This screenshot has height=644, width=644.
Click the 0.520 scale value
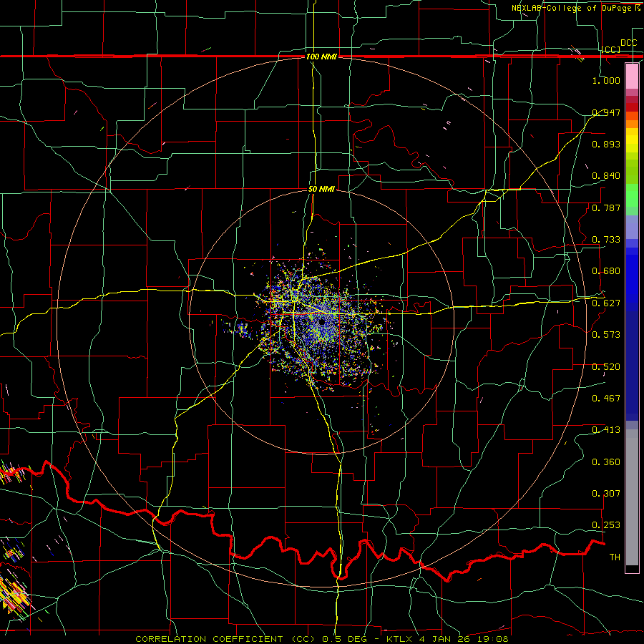[x=606, y=367]
